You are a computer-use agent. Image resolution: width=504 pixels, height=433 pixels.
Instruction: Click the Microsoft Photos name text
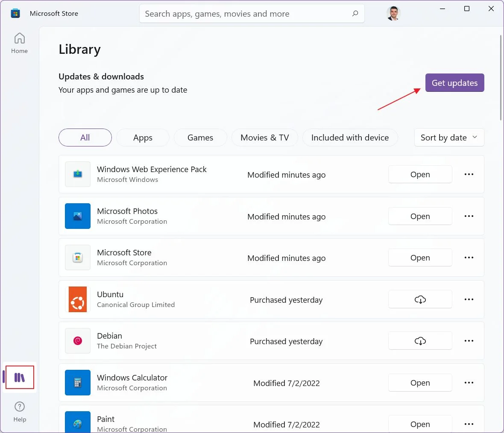(x=127, y=211)
